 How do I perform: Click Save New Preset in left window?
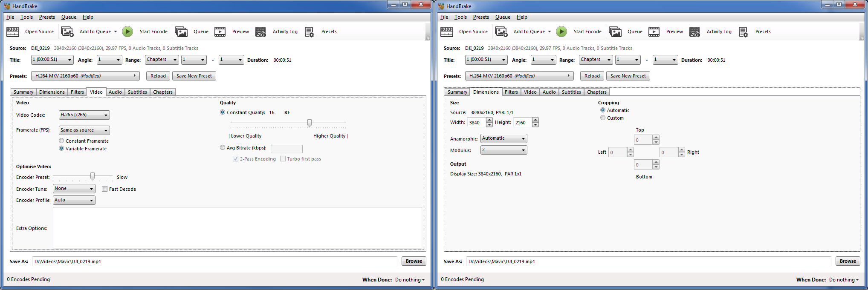194,76
